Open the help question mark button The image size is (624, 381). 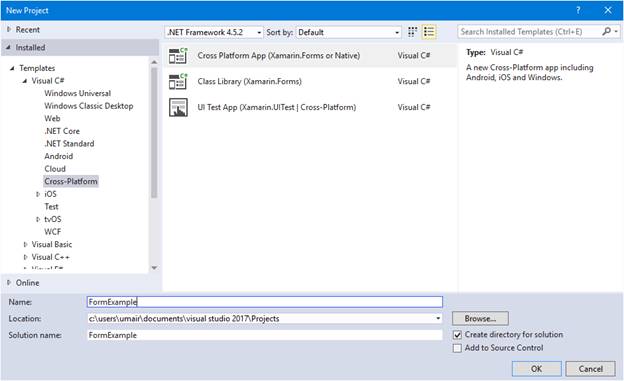click(578, 10)
